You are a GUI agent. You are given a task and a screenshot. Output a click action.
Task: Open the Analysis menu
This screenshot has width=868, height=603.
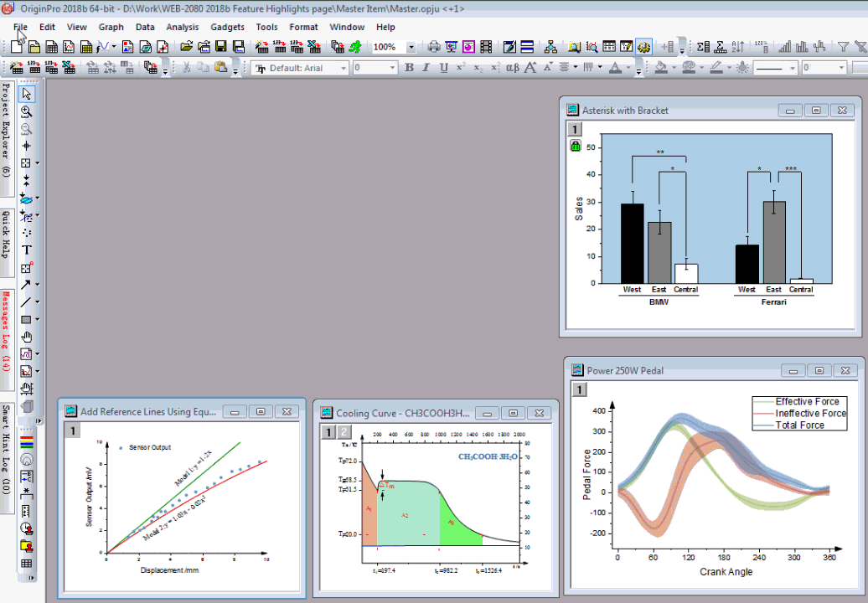point(182,27)
